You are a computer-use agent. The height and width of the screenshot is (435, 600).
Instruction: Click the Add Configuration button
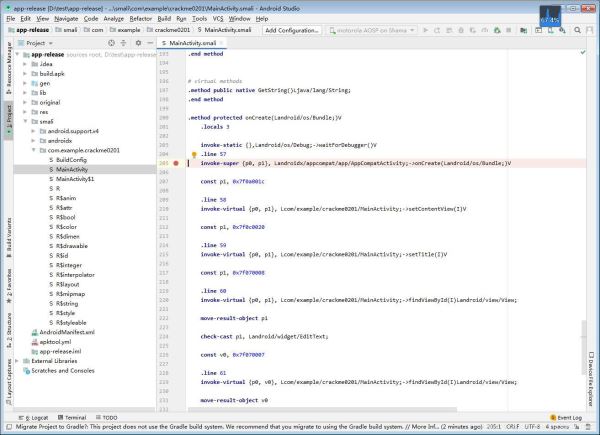pyautogui.click(x=293, y=31)
